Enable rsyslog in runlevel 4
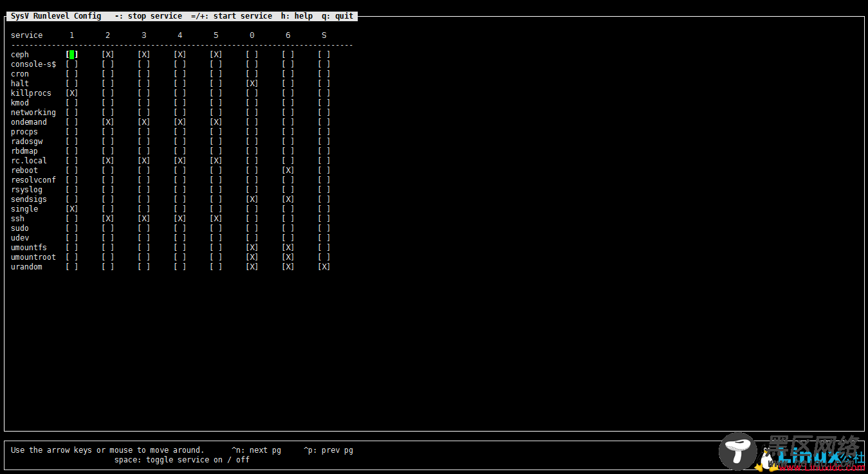This screenshot has width=868, height=474. pyautogui.click(x=180, y=190)
